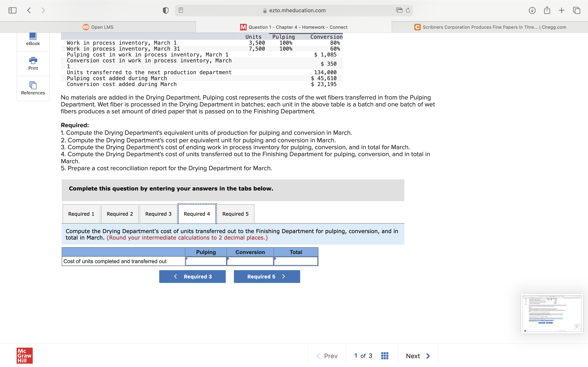Screen dimensions: 588x367
Task: Reload the page with refresh icon
Action: (x=408, y=10)
